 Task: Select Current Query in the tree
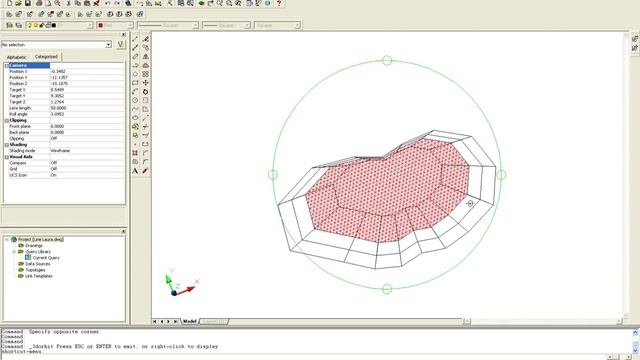(46, 258)
